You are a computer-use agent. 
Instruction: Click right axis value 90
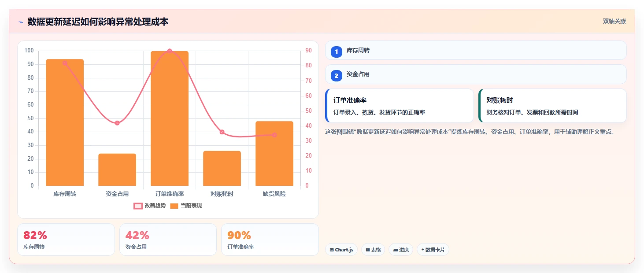pyautogui.click(x=308, y=51)
